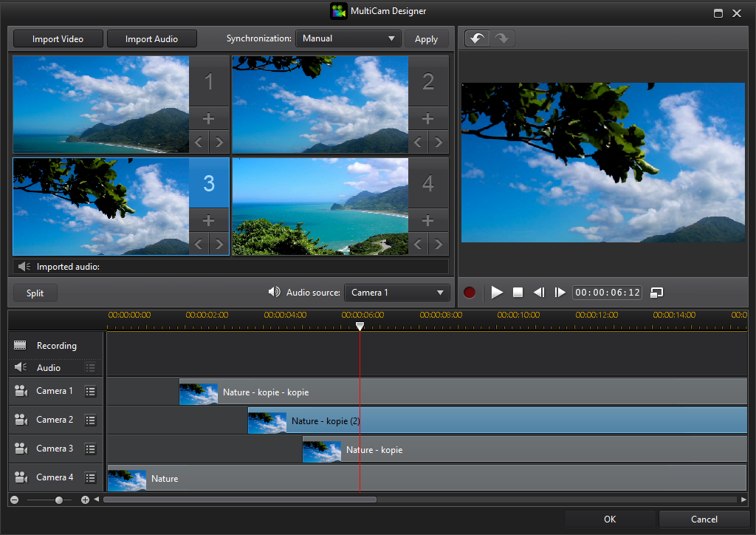Zoom out timeline with minus icon
The image size is (756, 535).
point(15,500)
